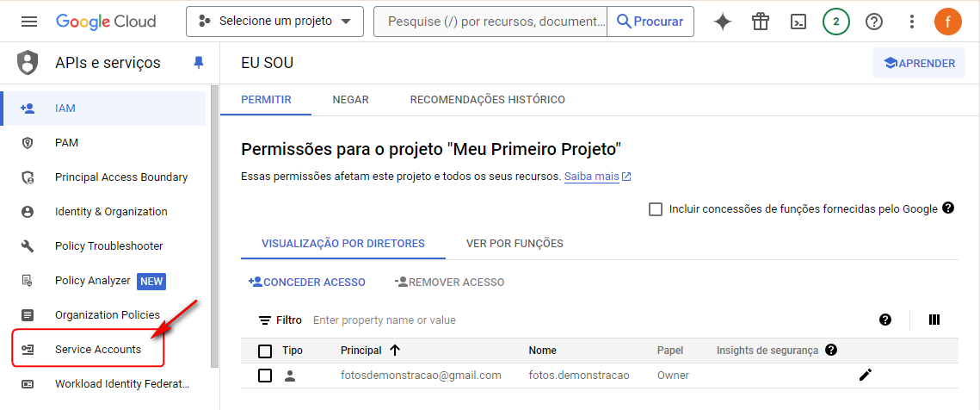Open the hamburger navigation menu
Viewport: 980px width, 410px height.
[28, 22]
